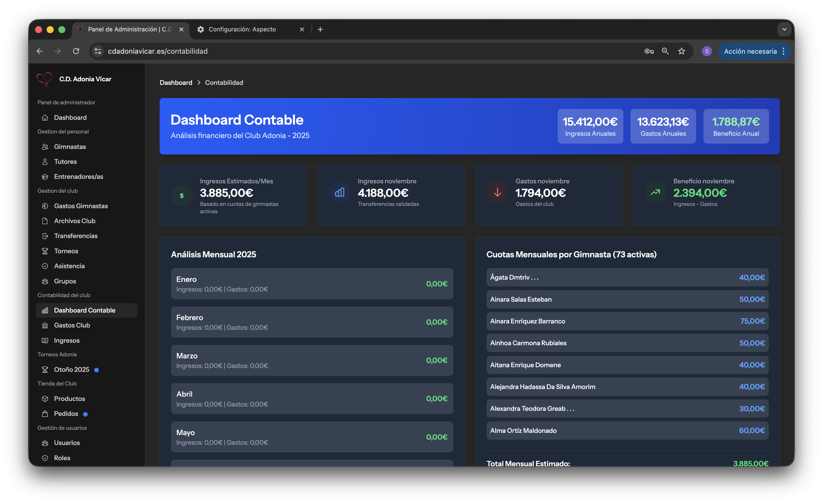Reload the page
Image resolution: width=823 pixels, height=504 pixels.
coord(76,51)
